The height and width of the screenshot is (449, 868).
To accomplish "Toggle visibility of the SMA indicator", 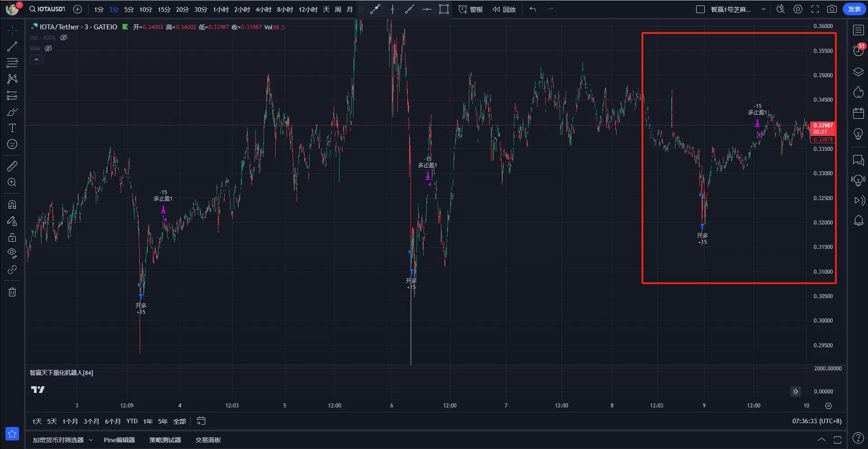I will pos(48,48).
